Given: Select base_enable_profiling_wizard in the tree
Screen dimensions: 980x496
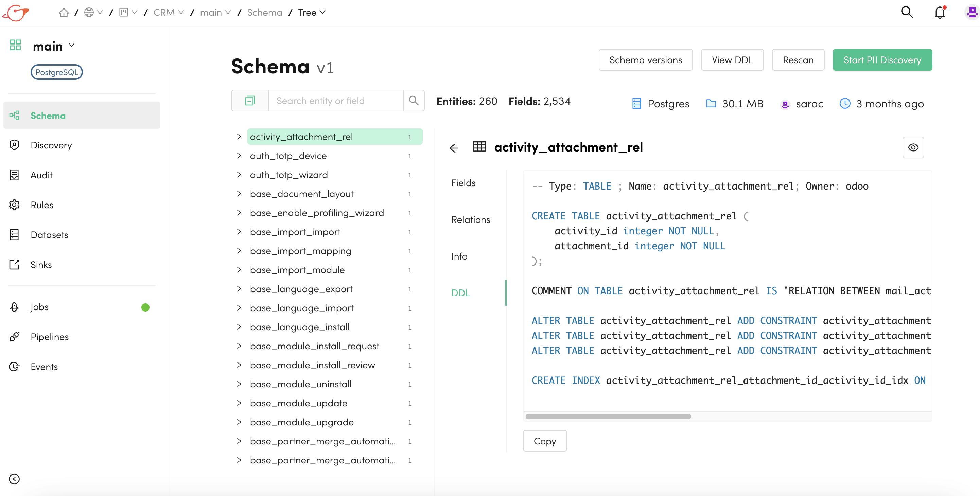Looking at the screenshot, I should point(317,213).
